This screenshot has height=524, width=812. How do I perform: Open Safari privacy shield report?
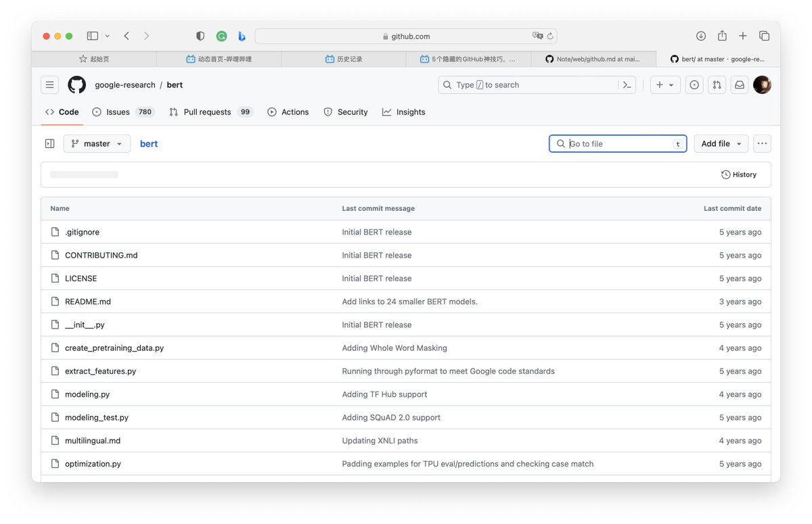click(200, 36)
